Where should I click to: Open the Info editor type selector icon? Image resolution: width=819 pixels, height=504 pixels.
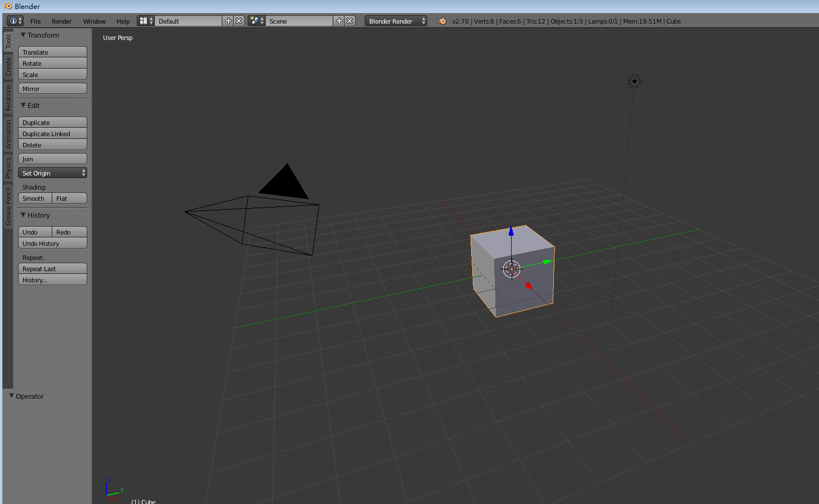(x=15, y=21)
